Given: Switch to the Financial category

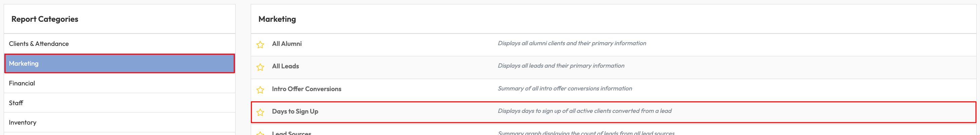Looking at the screenshot, I should (22, 83).
